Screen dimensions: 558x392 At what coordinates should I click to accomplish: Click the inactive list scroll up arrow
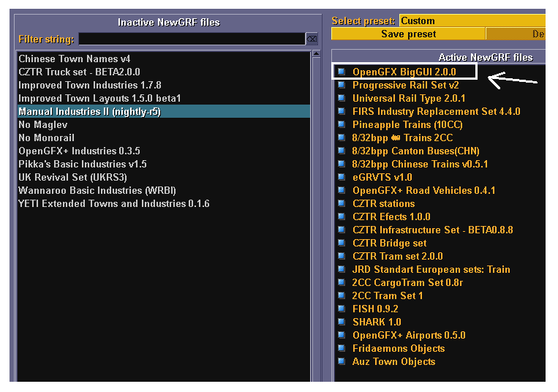(x=316, y=53)
